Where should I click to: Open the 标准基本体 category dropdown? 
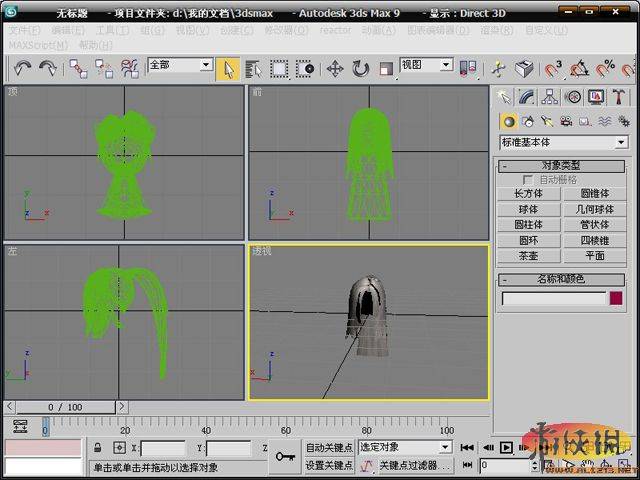(563, 142)
